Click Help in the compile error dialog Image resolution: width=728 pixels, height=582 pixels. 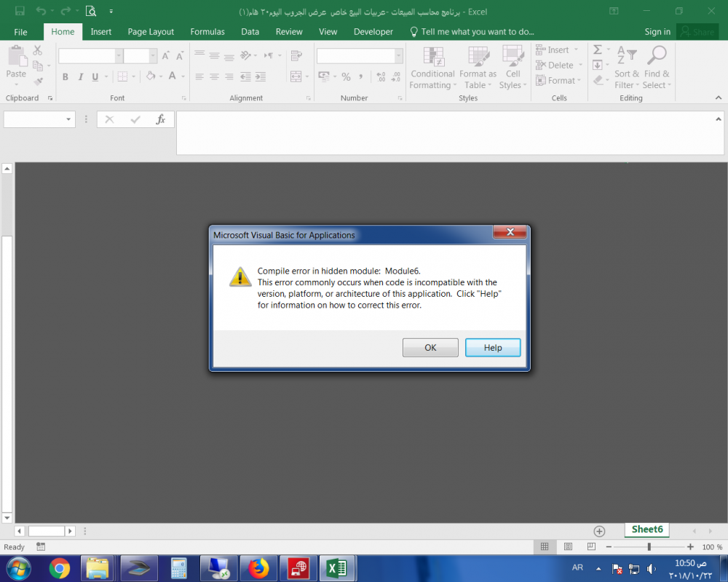(493, 348)
